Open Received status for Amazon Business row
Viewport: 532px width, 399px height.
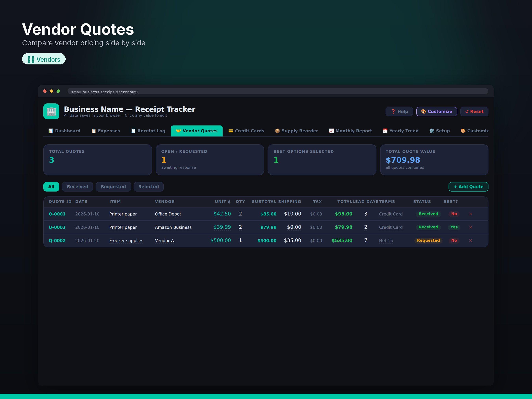[428, 227]
